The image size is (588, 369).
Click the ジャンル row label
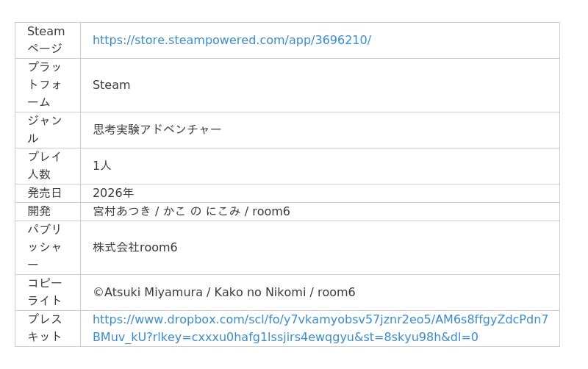pos(45,129)
